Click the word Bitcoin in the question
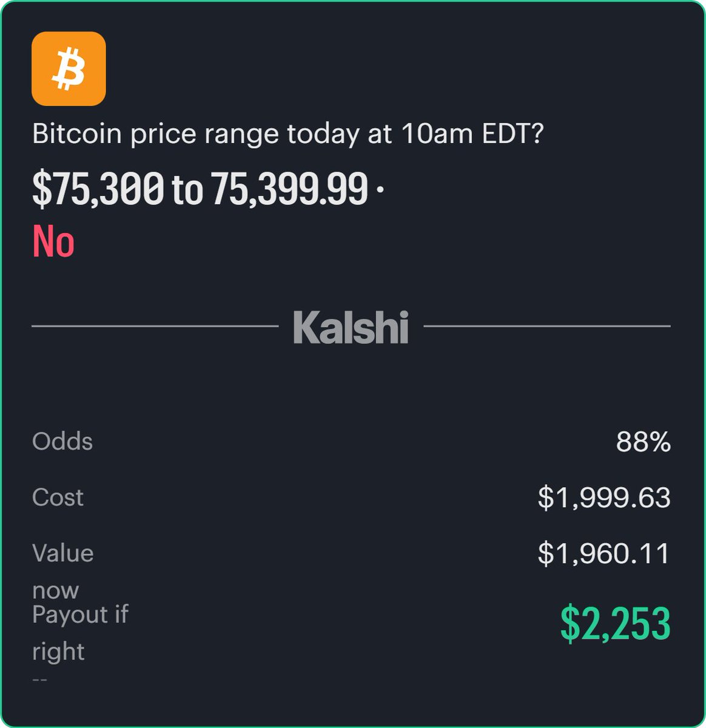 [77, 134]
